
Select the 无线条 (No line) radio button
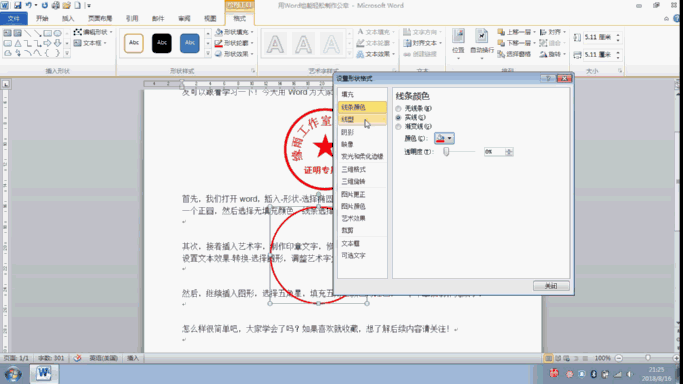pos(399,108)
